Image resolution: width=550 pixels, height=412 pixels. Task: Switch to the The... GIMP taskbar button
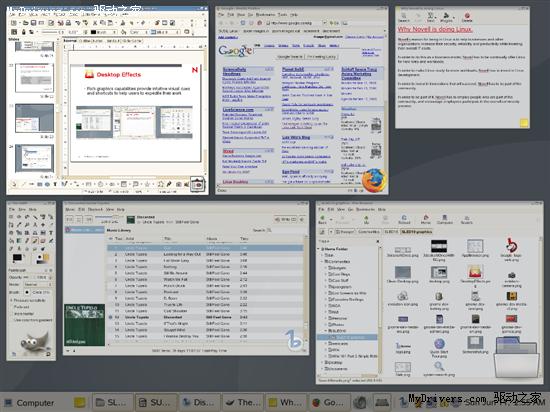pos(243,403)
